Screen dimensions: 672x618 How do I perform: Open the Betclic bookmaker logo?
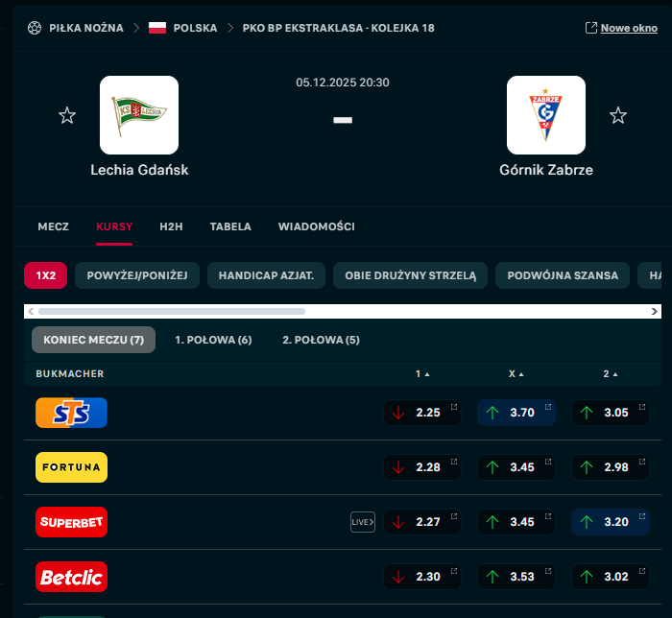tap(71, 577)
